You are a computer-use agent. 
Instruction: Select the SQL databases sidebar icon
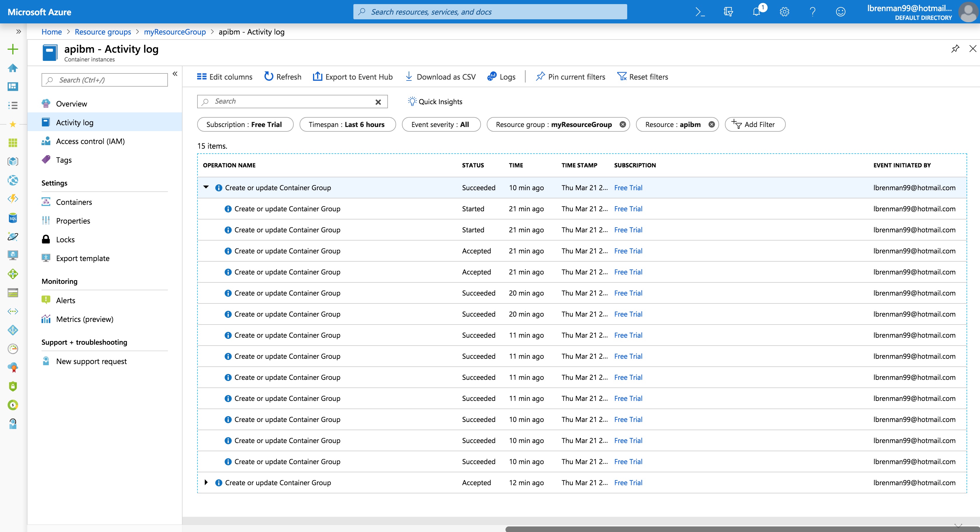13,218
